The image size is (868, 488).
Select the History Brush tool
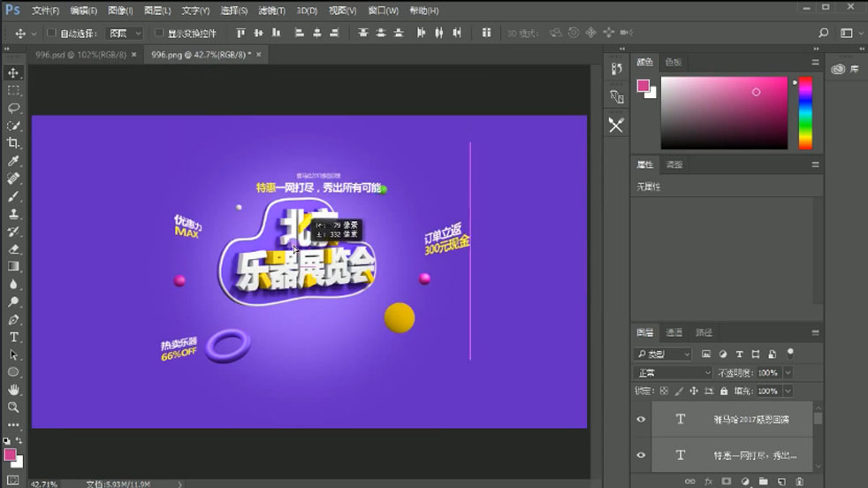(13, 232)
